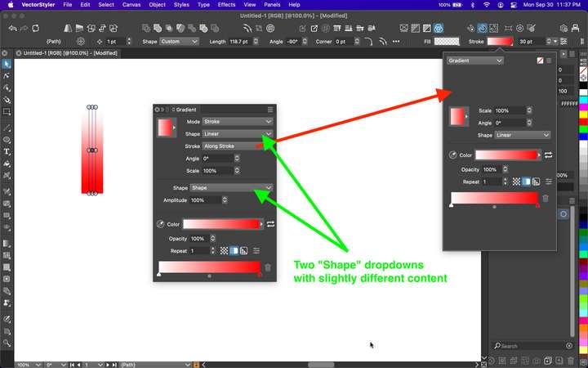Open the second Shape dropdown showing Shape
This screenshot has height=368, width=588.
click(231, 188)
